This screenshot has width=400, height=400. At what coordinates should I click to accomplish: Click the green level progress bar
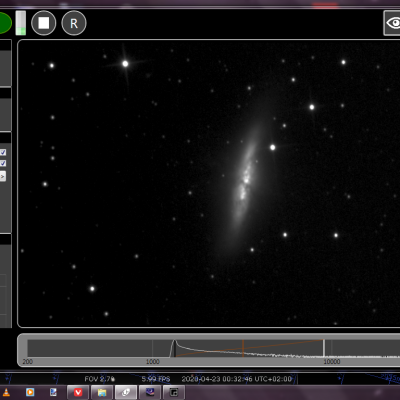point(21,23)
